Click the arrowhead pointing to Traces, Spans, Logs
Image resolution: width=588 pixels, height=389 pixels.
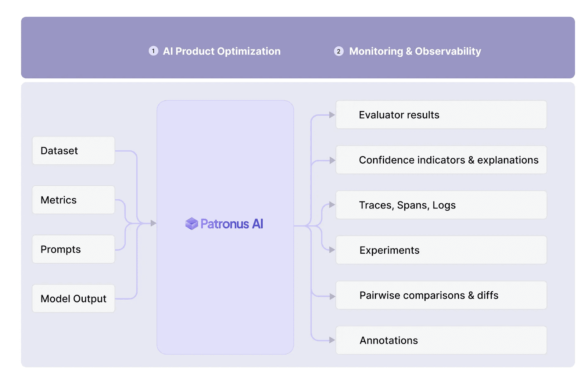pos(332,205)
